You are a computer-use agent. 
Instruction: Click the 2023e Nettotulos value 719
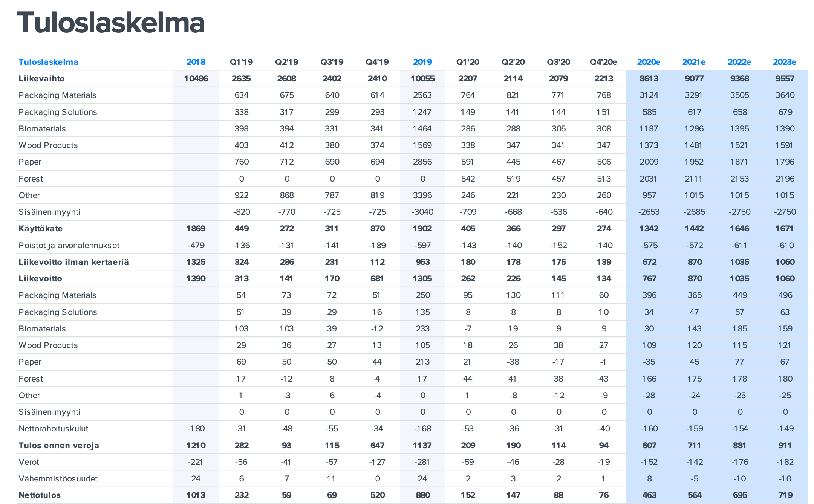(x=785, y=495)
